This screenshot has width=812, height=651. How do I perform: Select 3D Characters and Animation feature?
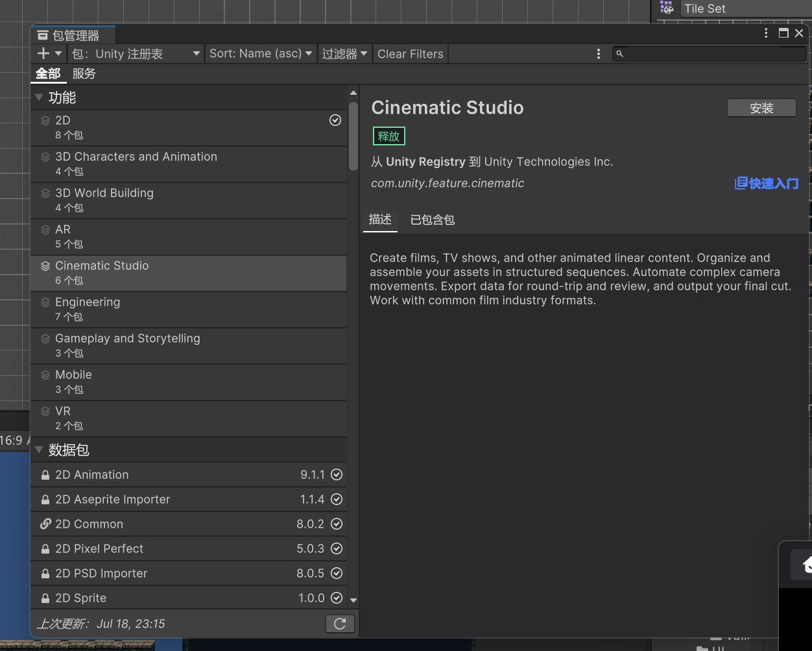coord(188,164)
